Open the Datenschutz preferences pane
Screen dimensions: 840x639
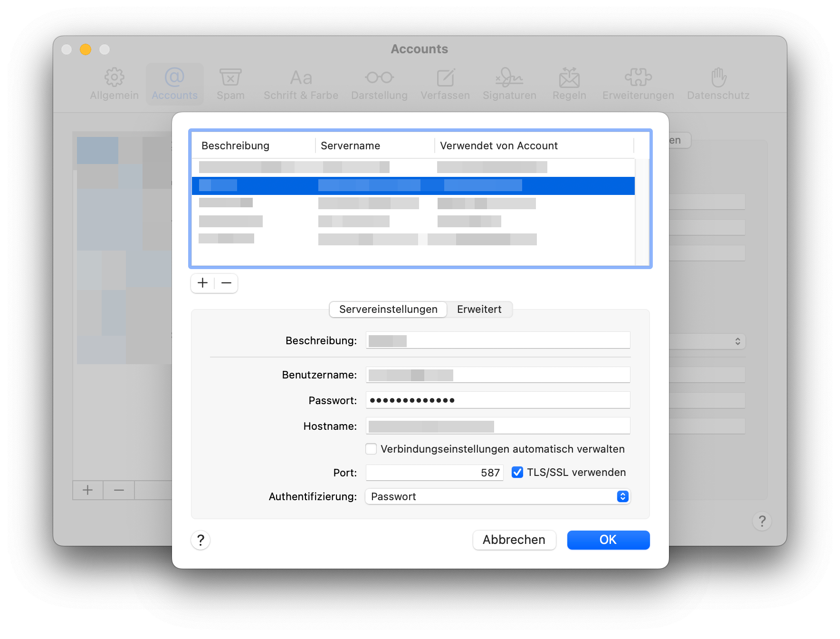pyautogui.click(x=718, y=84)
